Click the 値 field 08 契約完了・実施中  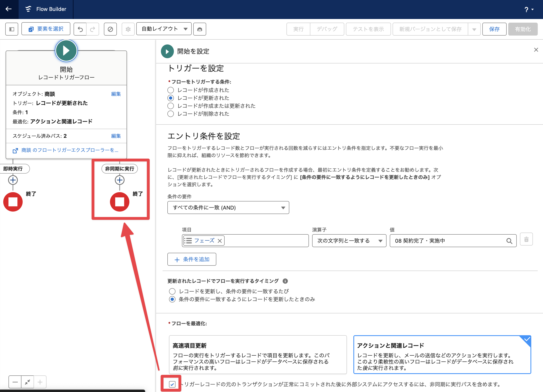tap(448, 241)
